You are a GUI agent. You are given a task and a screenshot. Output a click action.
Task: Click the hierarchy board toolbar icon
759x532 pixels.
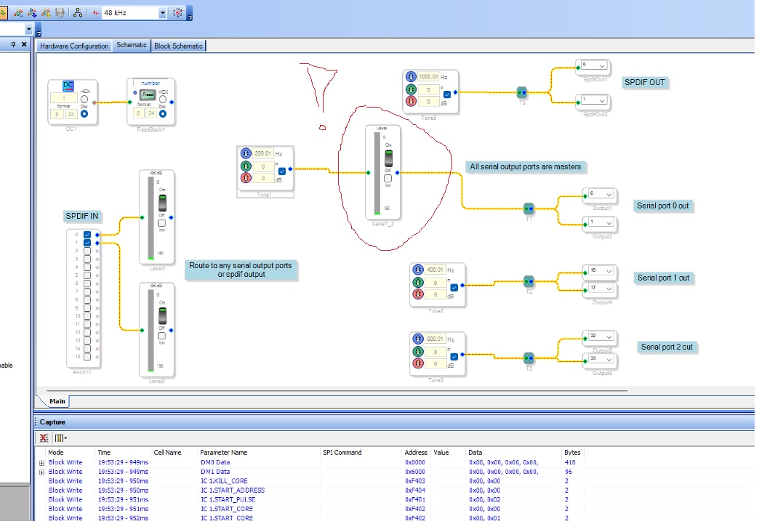(78, 12)
